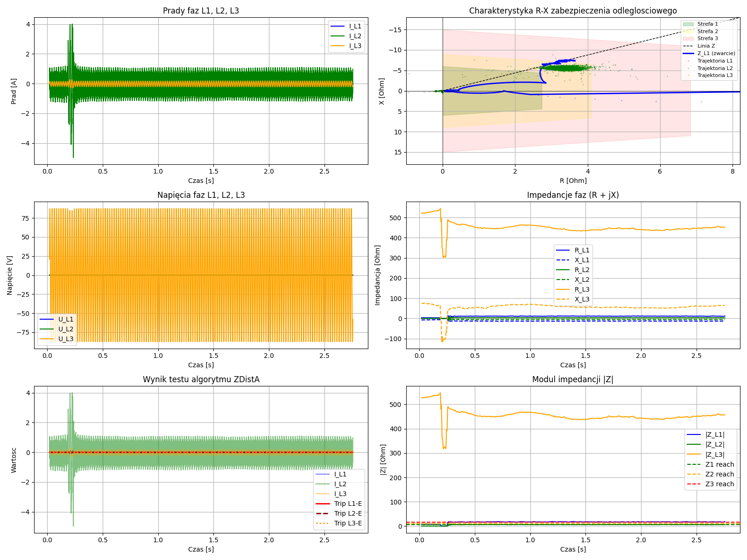Click the 'R [Ohm]' x-axis label
The height and width of the screenshot is (560, 747).
573,181
